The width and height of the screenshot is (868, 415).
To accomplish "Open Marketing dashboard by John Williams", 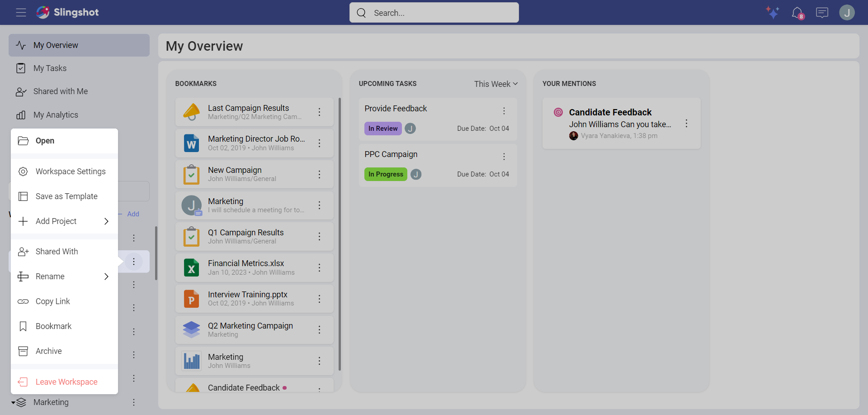I will [255, 361].
